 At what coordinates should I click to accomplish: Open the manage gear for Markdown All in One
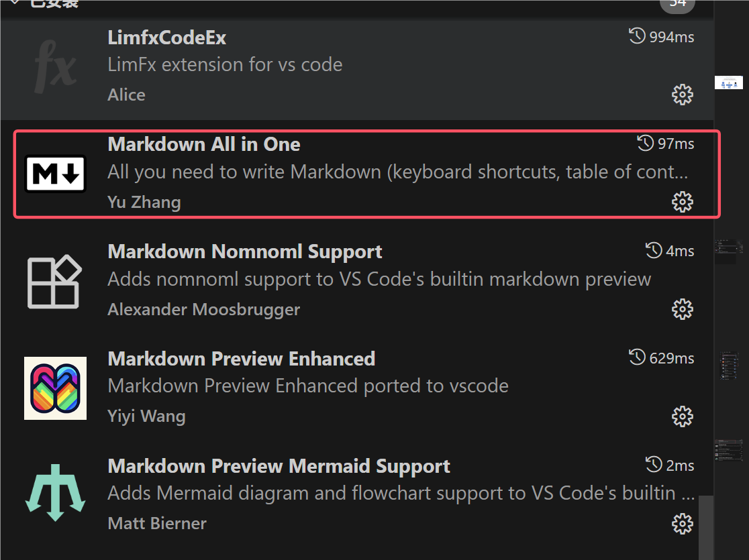point(683,201)
